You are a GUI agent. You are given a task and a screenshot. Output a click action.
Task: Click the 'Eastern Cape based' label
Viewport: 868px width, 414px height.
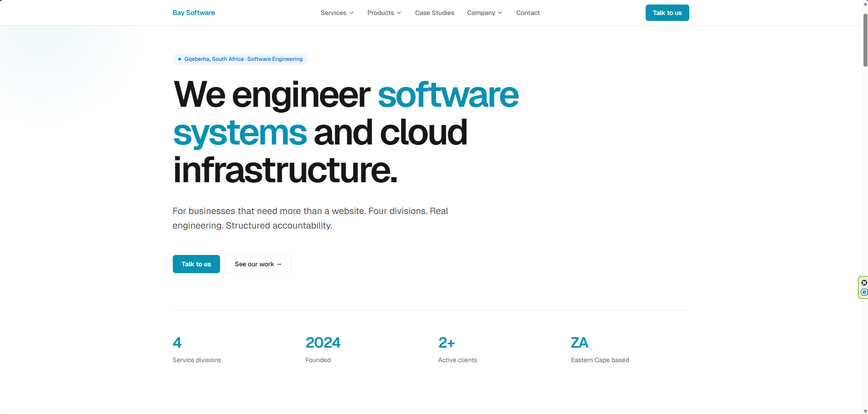600,360
